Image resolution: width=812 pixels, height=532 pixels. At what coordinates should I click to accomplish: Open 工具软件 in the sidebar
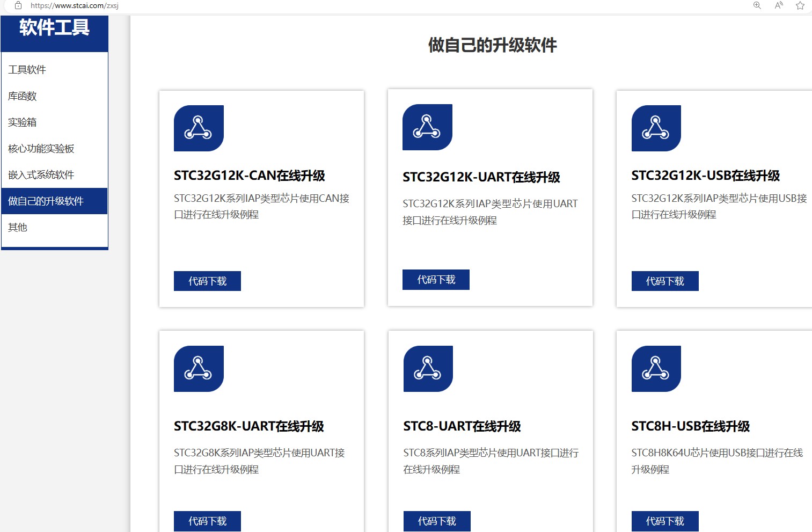point(55,70)
